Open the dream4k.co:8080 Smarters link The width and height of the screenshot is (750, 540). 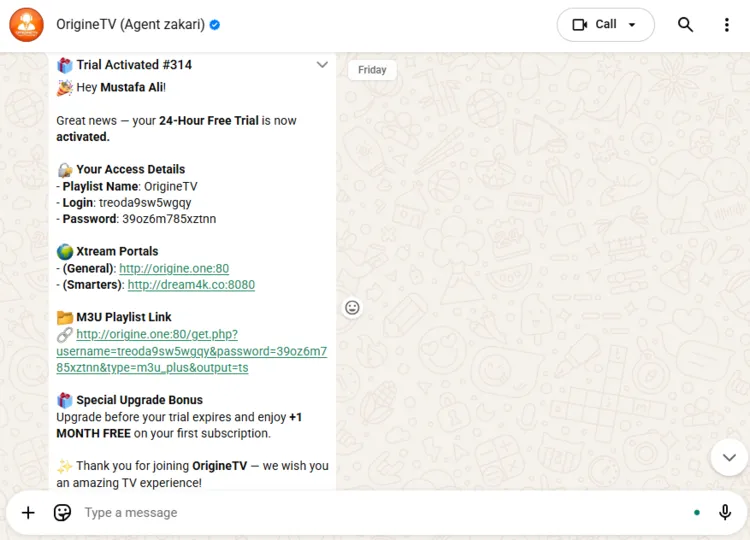tap(191, 285)
